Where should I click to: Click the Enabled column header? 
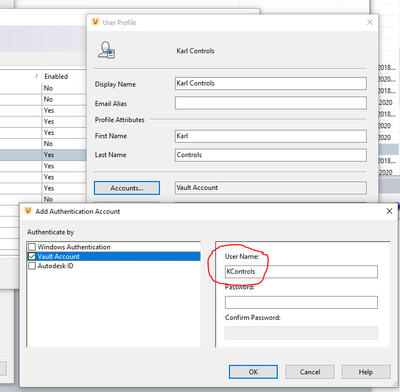56,76
